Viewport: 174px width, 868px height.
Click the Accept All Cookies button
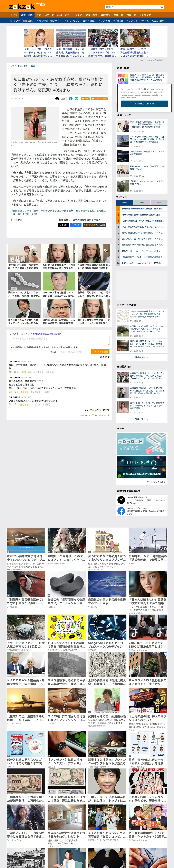[144, 104]
